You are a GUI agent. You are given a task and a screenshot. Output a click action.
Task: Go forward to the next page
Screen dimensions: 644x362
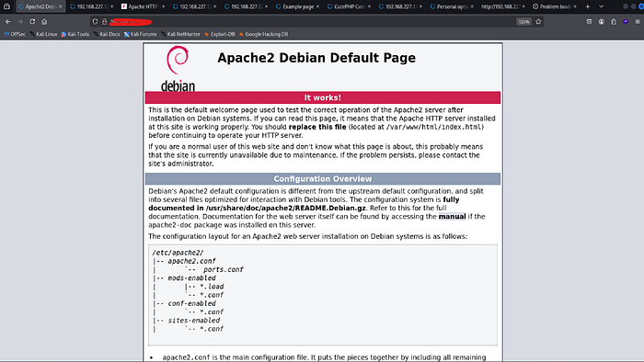[x=20, y=22]
